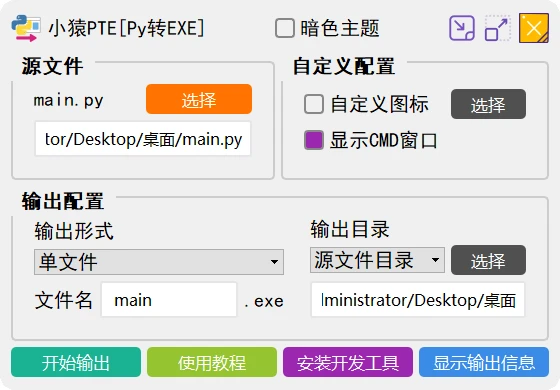Click the source path field showing main.py
Viewport: 560px width, 390px height.
tap(143, 139)
